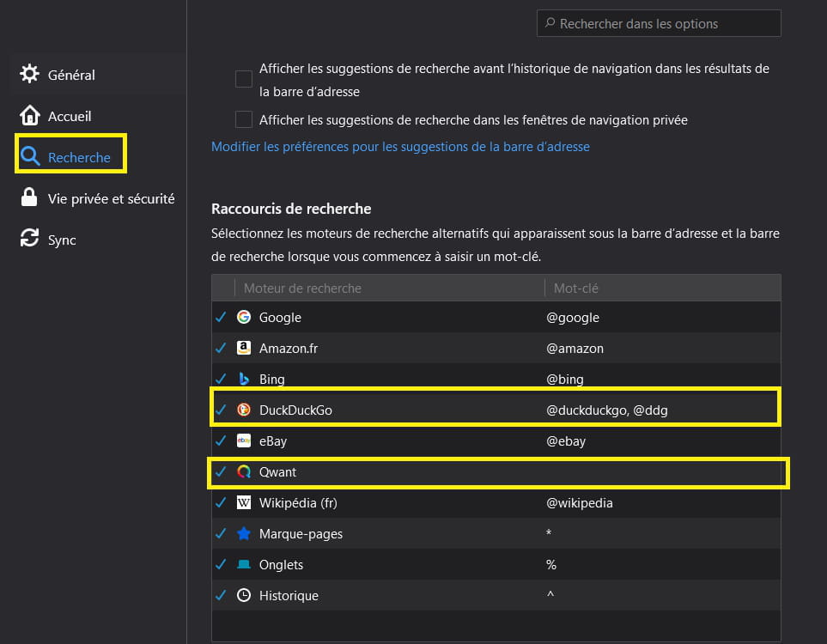Image resolution: width=827 pixels, height=644 pixels.
Task: Uncheck the Onglets shortcut checkmark
Action: pos(221,564)
